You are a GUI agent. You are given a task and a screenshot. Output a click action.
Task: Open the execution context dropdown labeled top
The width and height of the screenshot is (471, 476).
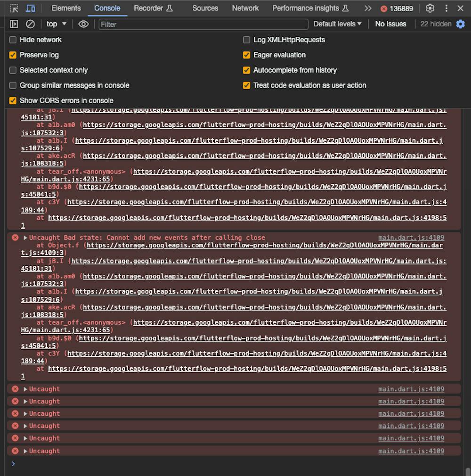pos(56,24)
